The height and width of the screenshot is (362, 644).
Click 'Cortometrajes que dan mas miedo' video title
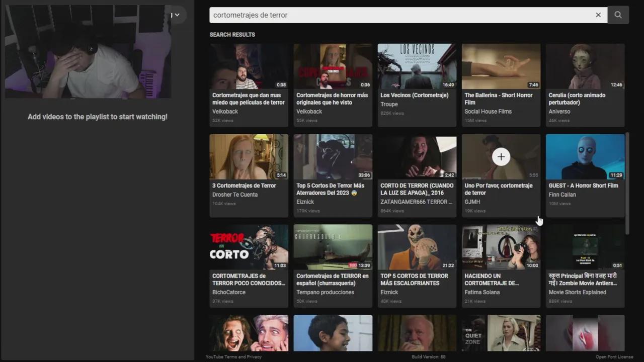tap(249, 99)
